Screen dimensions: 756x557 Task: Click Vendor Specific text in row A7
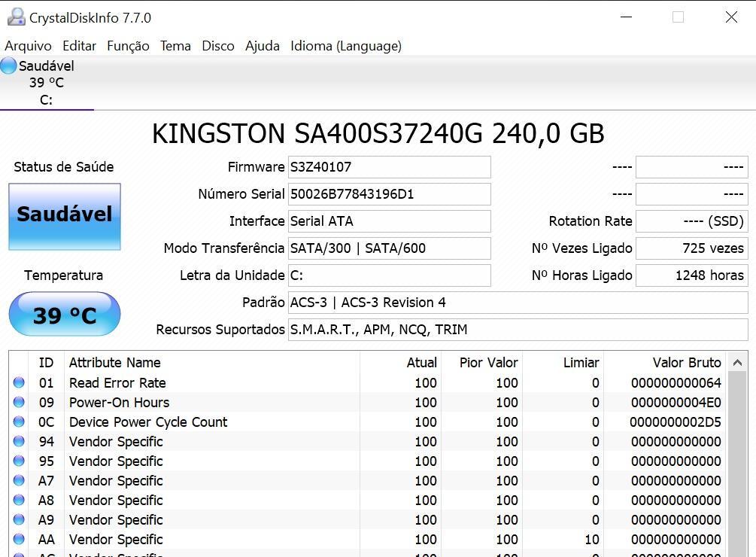click(116, 480)
